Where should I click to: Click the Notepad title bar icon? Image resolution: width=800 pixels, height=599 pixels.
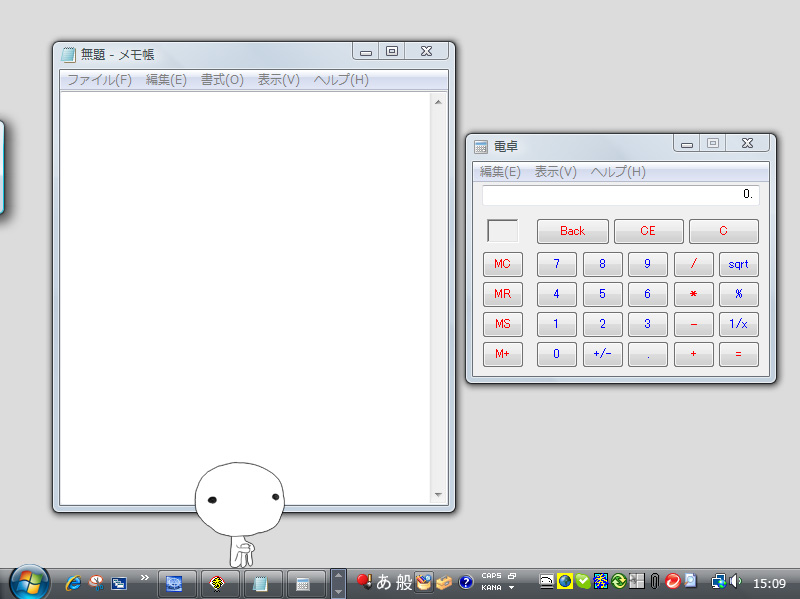(x=68, y=55)
